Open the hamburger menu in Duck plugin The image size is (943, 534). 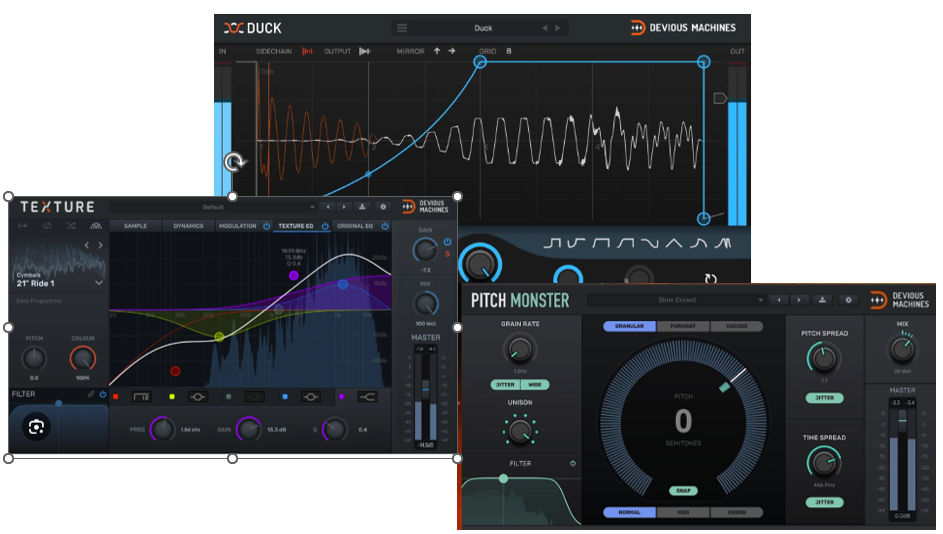click(x=402, y=28)
